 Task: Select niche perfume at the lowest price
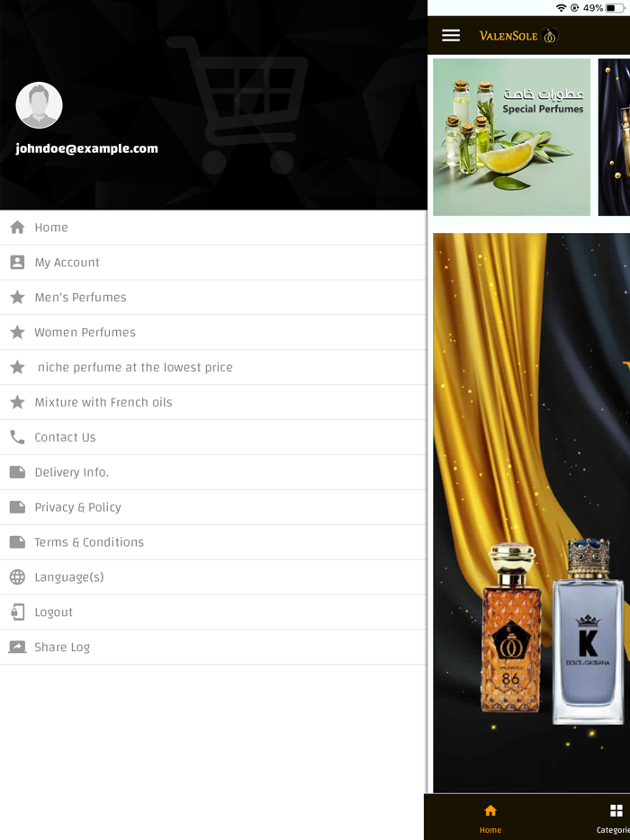(x=213, y=367)
